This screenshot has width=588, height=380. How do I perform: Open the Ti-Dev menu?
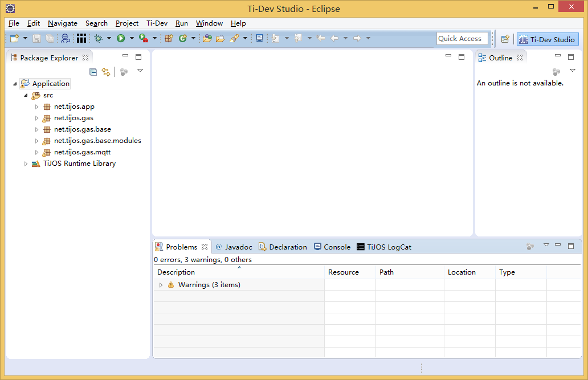point(157,23)
